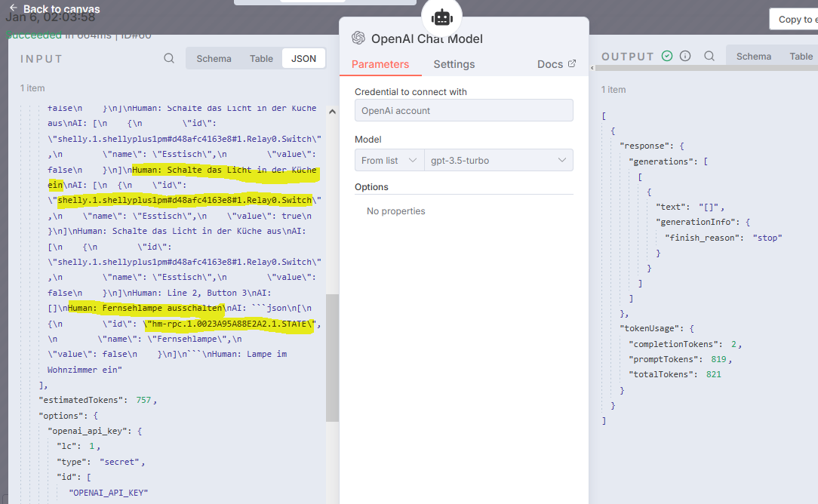Switch OUTPUT view to Schema
The image size is (818, 504).
coord(753,57)
